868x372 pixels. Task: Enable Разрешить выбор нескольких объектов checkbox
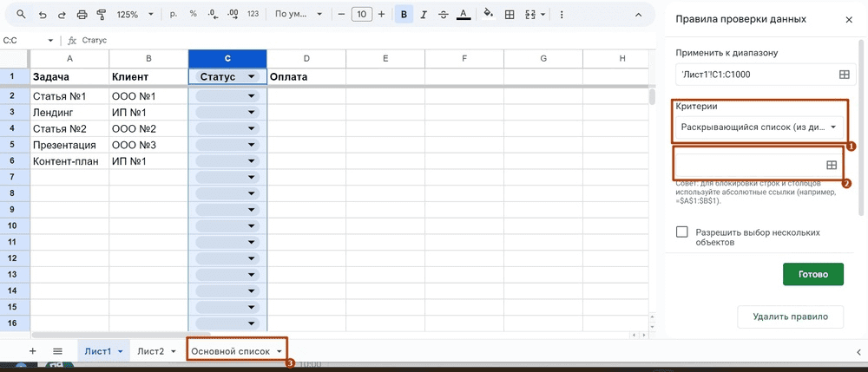click(682, 232)
